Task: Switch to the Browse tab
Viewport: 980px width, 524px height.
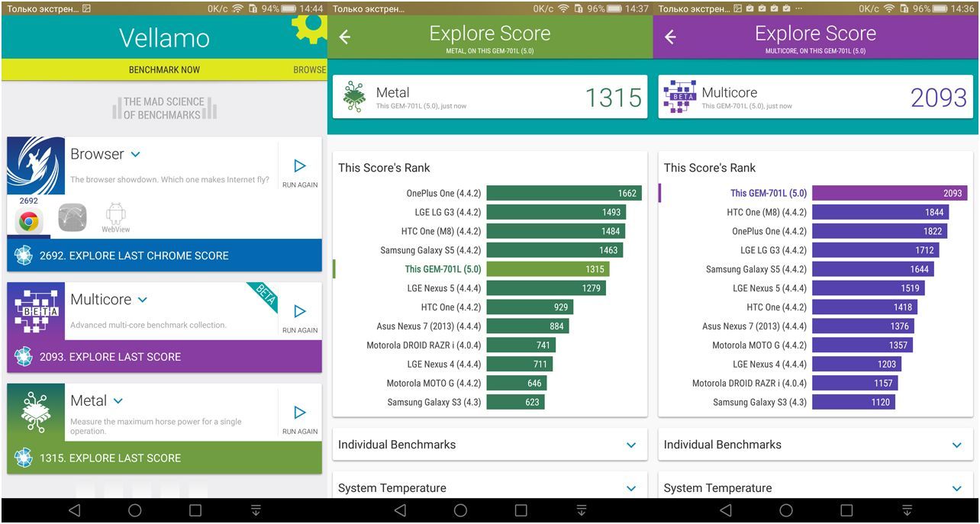Action: click(309, 69)
